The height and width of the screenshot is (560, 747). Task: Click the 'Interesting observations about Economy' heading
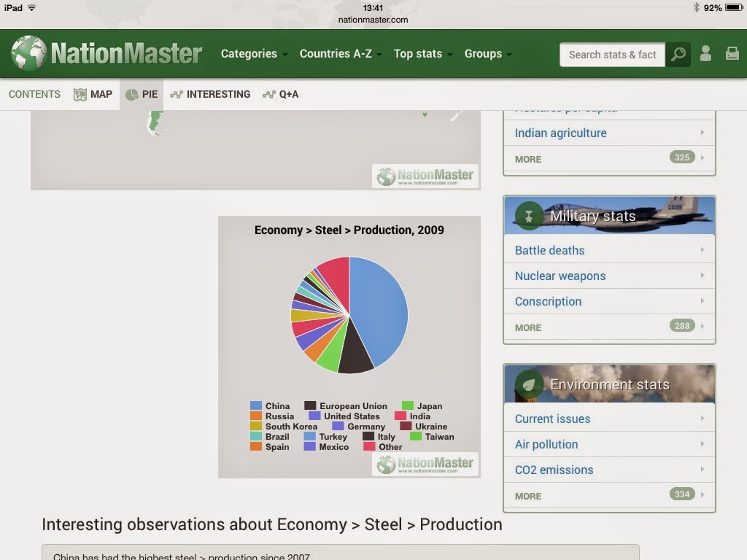[272, 524]
